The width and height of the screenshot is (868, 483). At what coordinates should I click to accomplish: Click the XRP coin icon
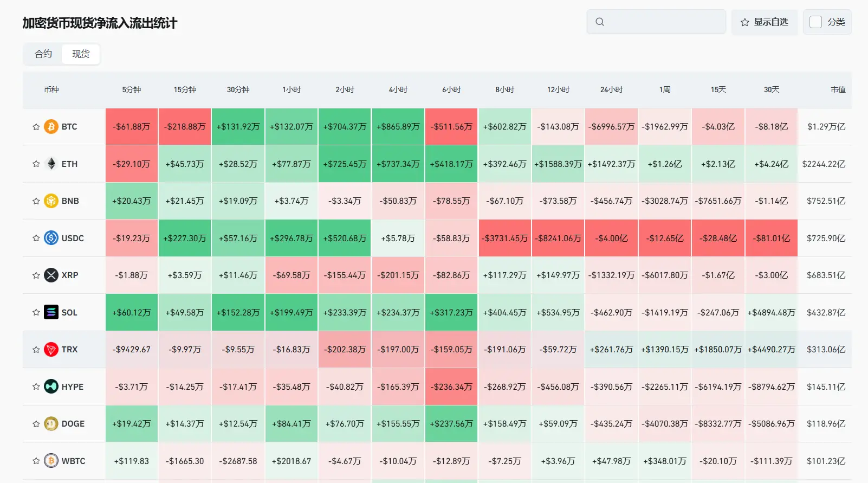click(51, 275)
